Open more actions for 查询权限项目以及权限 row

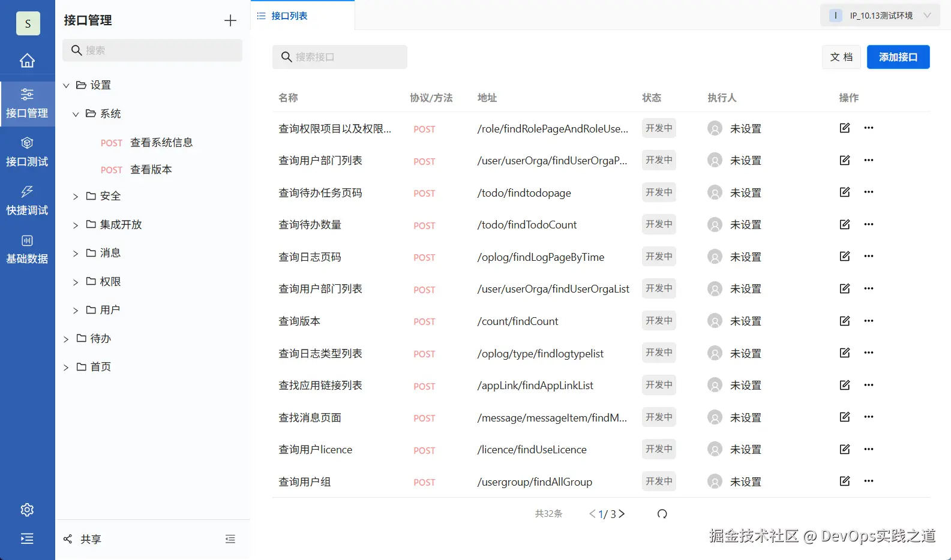click(869, 128)
